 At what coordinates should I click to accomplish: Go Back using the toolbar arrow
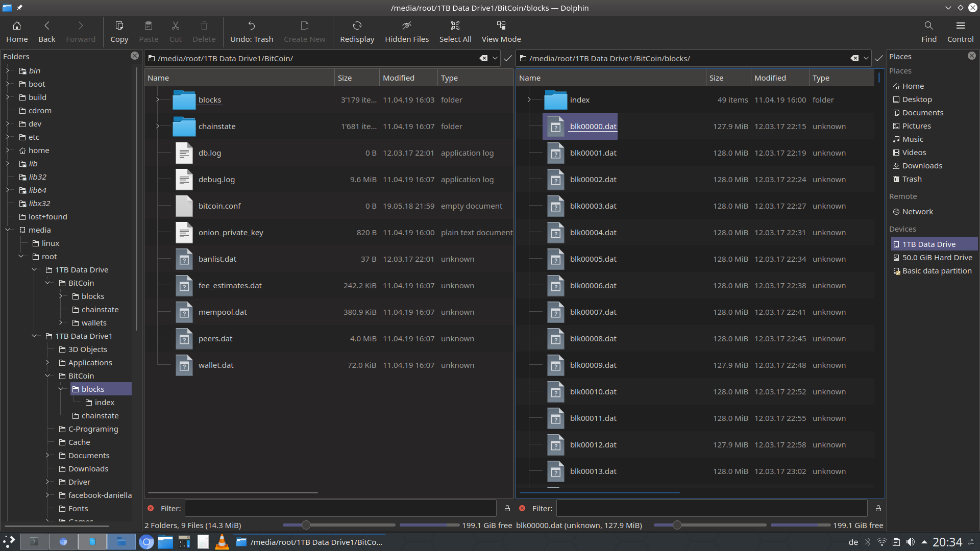[x=46, y=32]
